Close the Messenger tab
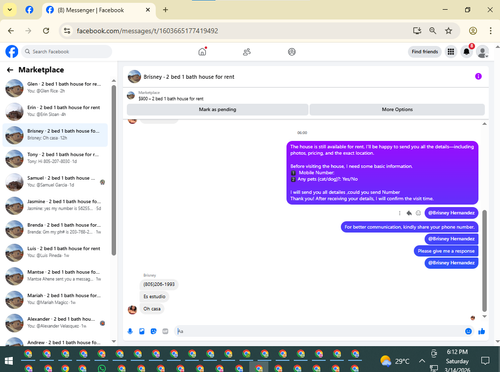The width and height of the screenshot is (500, 372). 148,10
